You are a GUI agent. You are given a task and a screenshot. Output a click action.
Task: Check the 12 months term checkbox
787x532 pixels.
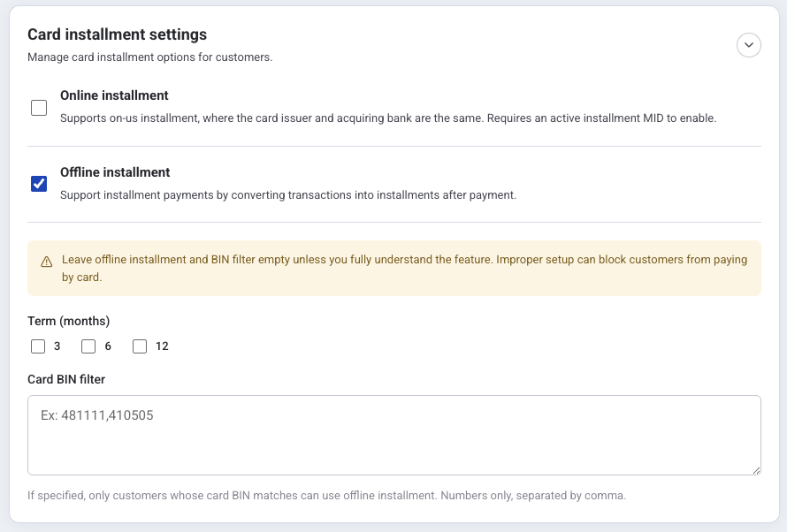[140, 346]
